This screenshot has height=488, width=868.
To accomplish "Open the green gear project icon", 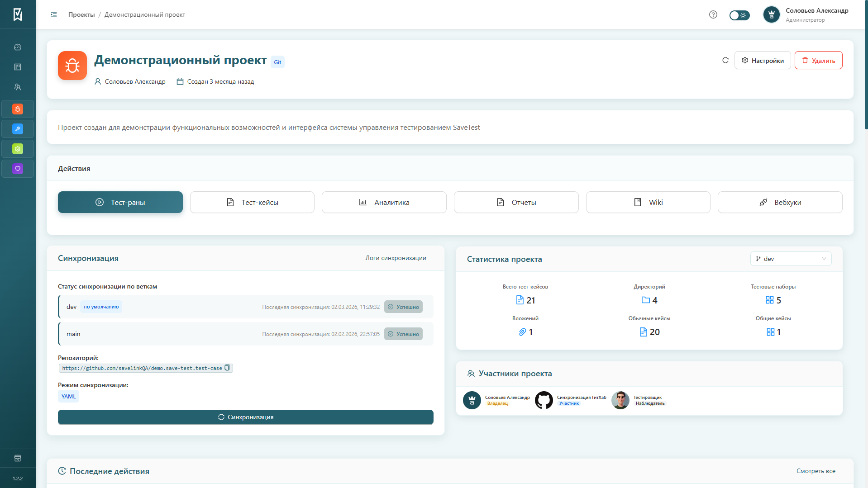I will [17, 148].
